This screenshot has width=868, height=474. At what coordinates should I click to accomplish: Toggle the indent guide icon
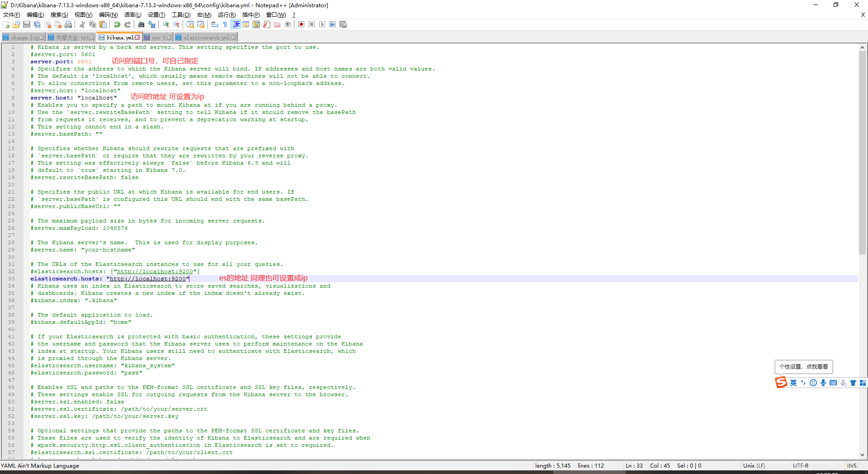(236, 24)
